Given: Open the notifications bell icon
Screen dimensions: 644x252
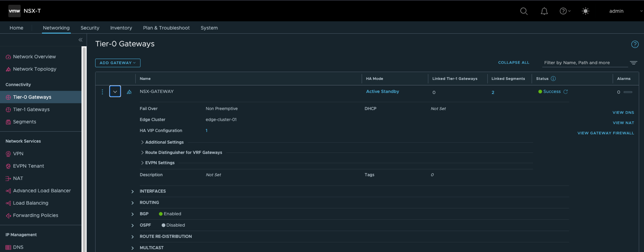Looking at the screenshot, I should tap(544, 11).
